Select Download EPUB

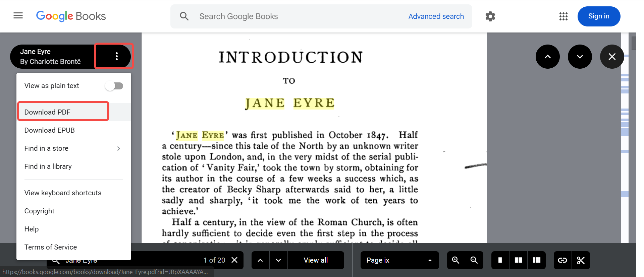74,130
